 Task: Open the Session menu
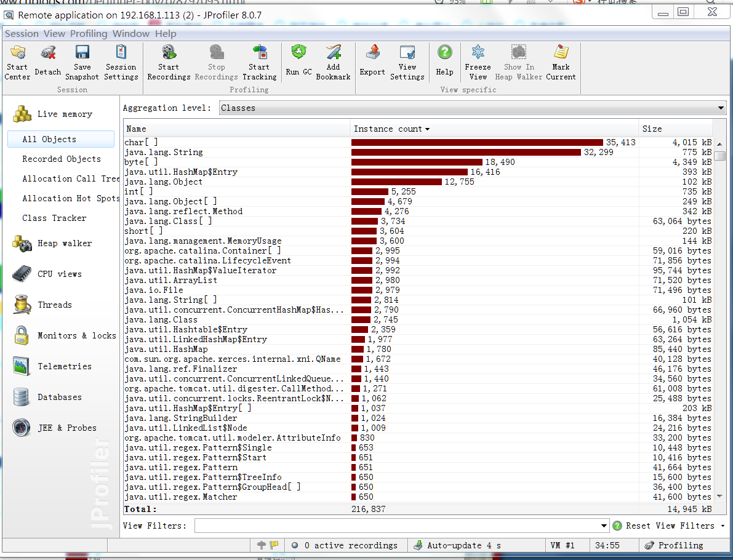tap(22, 34)
